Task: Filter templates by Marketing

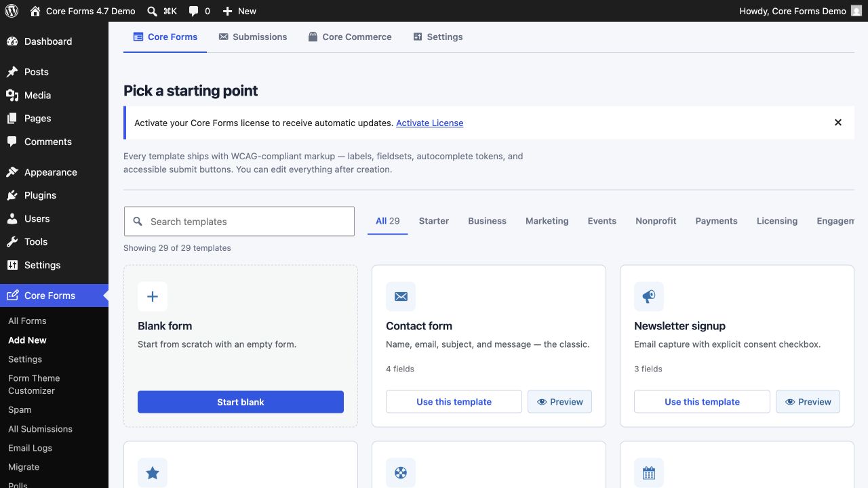Action: click(x=547, y=221)
